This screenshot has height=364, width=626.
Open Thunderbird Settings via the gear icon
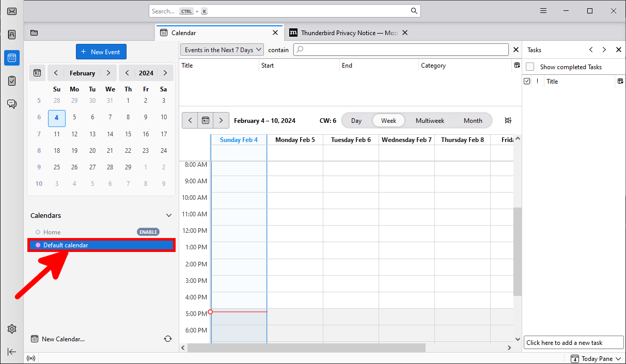coord(11,329)
